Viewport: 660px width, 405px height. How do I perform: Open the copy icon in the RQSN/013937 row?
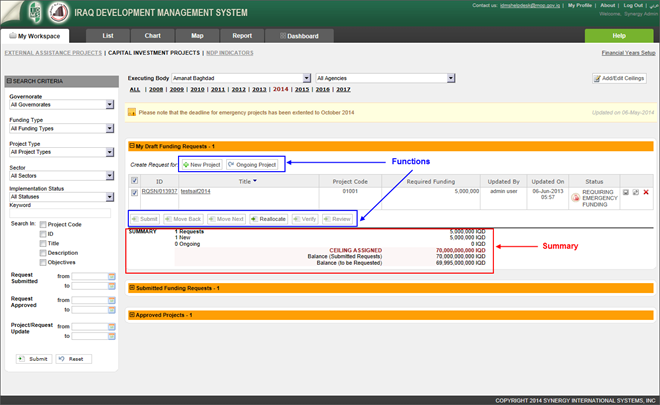[636, 192]
